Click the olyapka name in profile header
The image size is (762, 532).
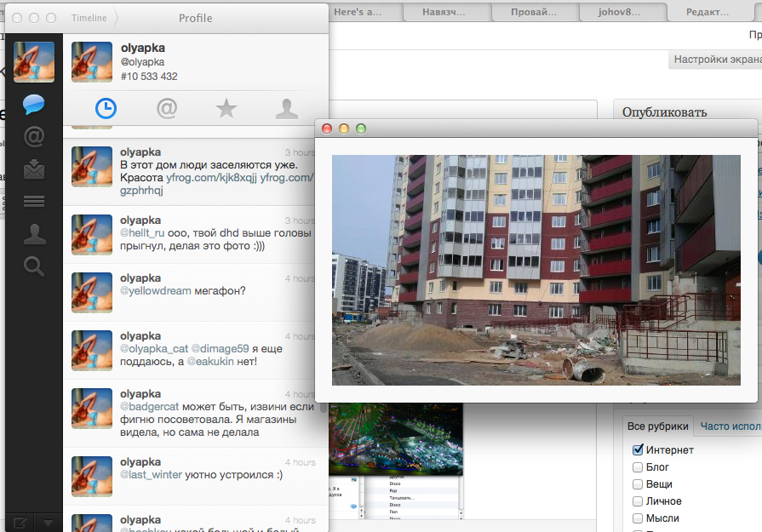point(143,48)
